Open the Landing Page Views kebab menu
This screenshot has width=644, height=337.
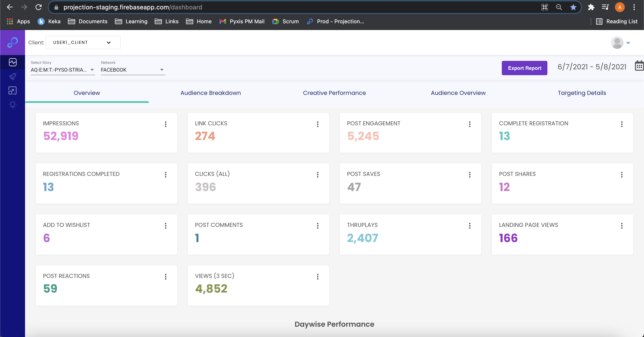622,226
